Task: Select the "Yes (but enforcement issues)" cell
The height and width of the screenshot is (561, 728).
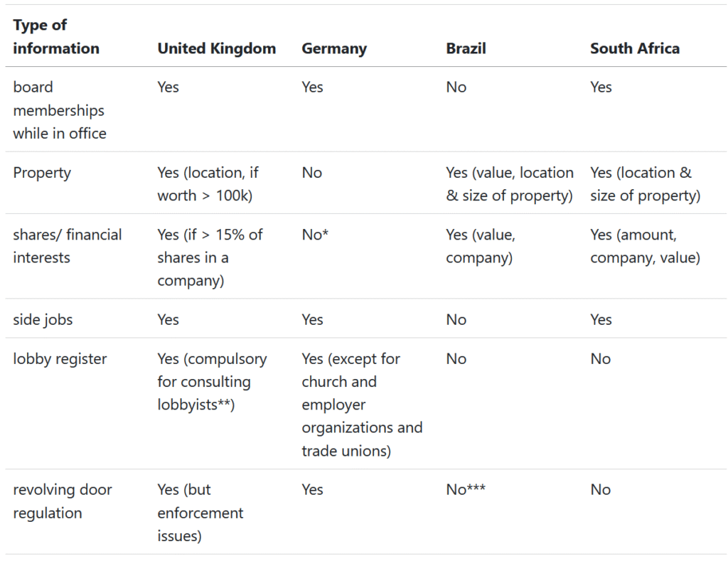Action: pos(200,513)
